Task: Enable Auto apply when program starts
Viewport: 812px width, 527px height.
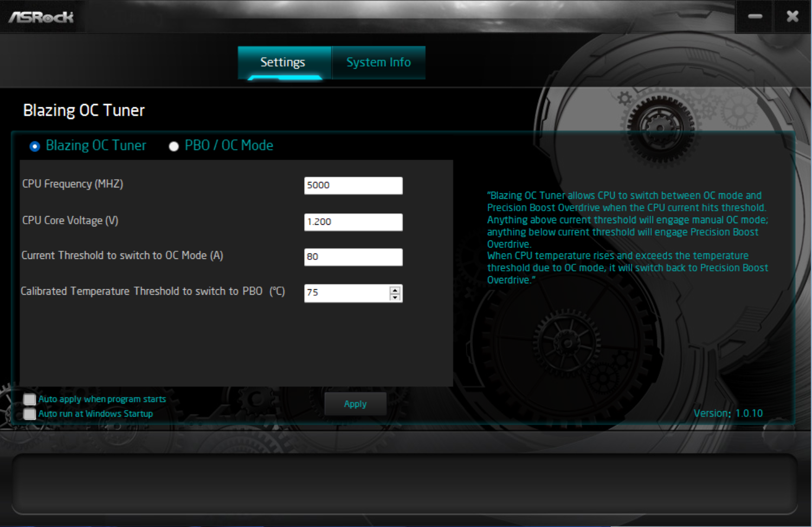Action: pos(29,399)
